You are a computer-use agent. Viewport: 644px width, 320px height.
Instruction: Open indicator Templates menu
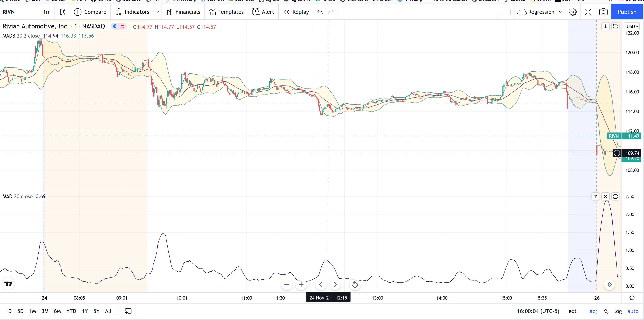226,12
